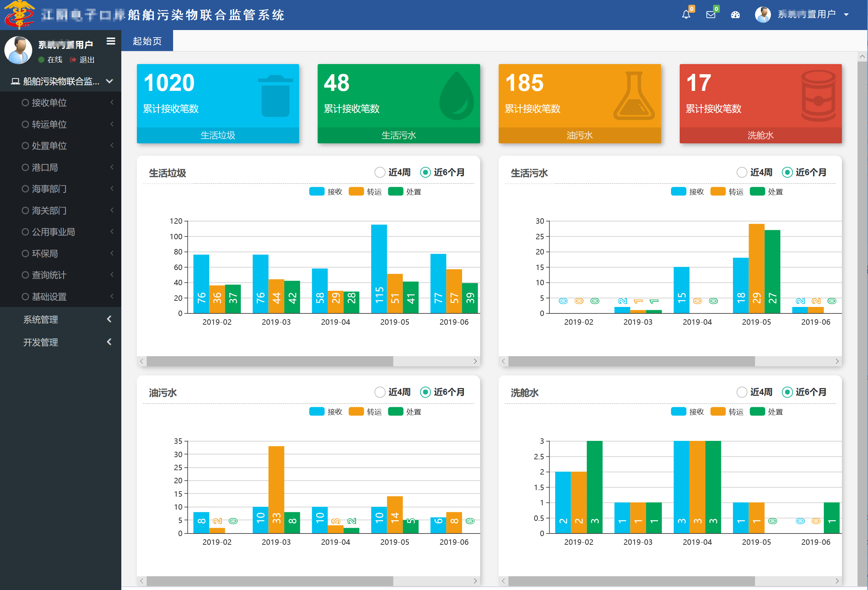Open the mail envelope icon
Screen dimensions: 868x590
click(x=711, y=14)
